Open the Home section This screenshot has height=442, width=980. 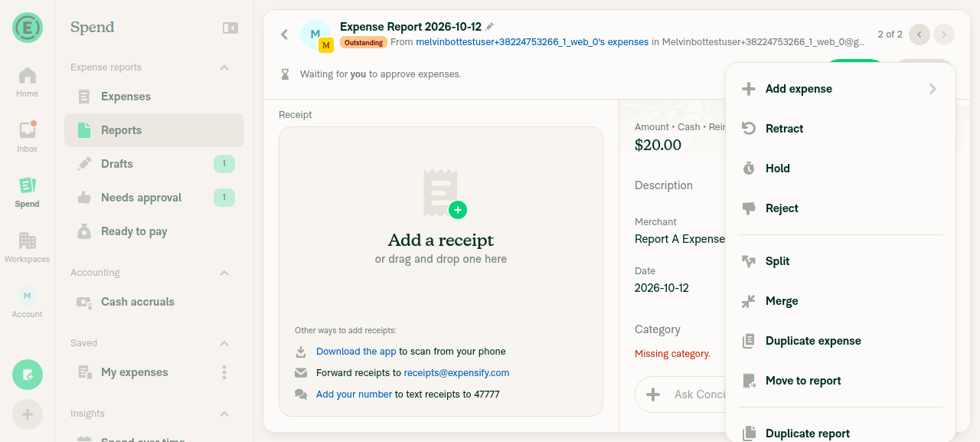coord(27,82)
